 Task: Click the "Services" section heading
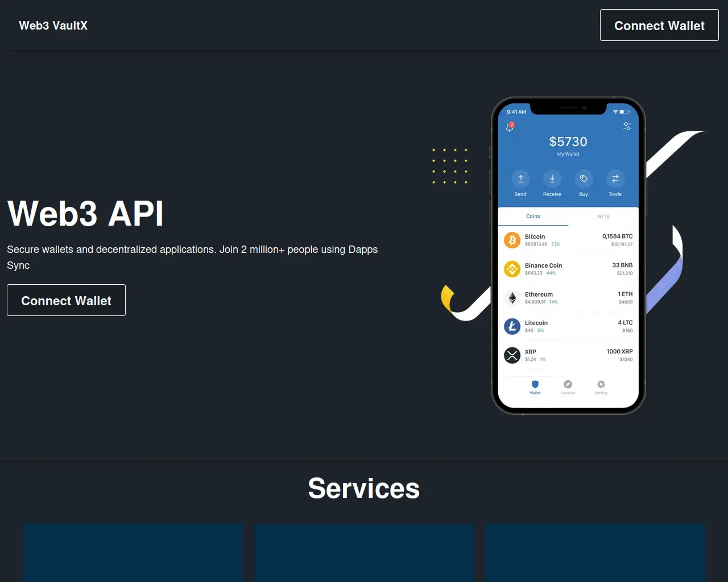364,488
